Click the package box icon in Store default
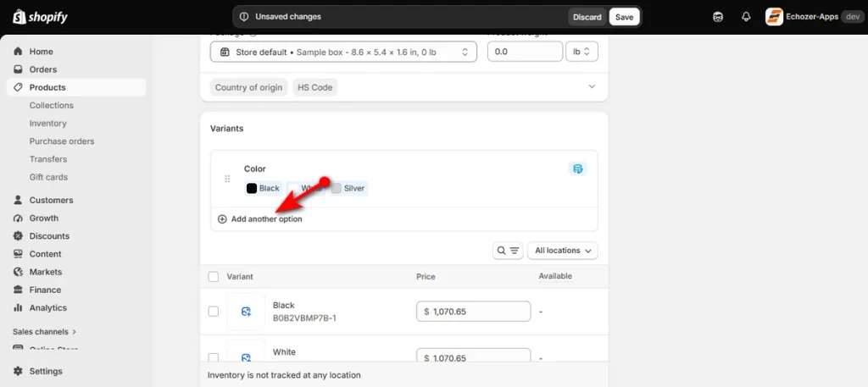868x387 pixels. point(224,52)
